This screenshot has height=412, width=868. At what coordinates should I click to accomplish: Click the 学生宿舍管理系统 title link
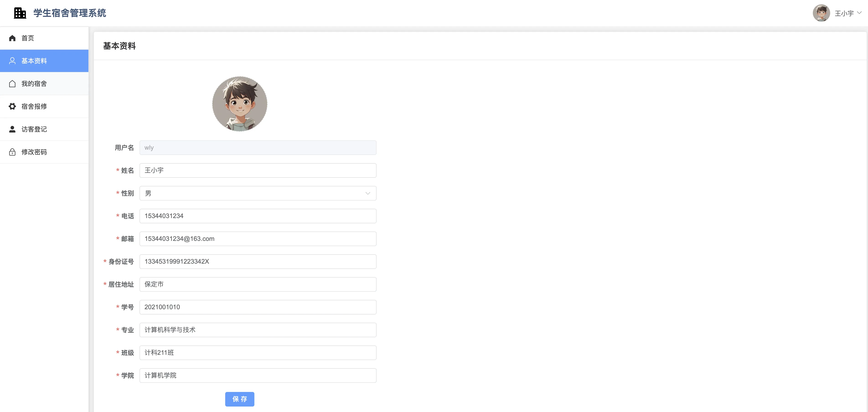pyautogui.click(x=70, y=13)
